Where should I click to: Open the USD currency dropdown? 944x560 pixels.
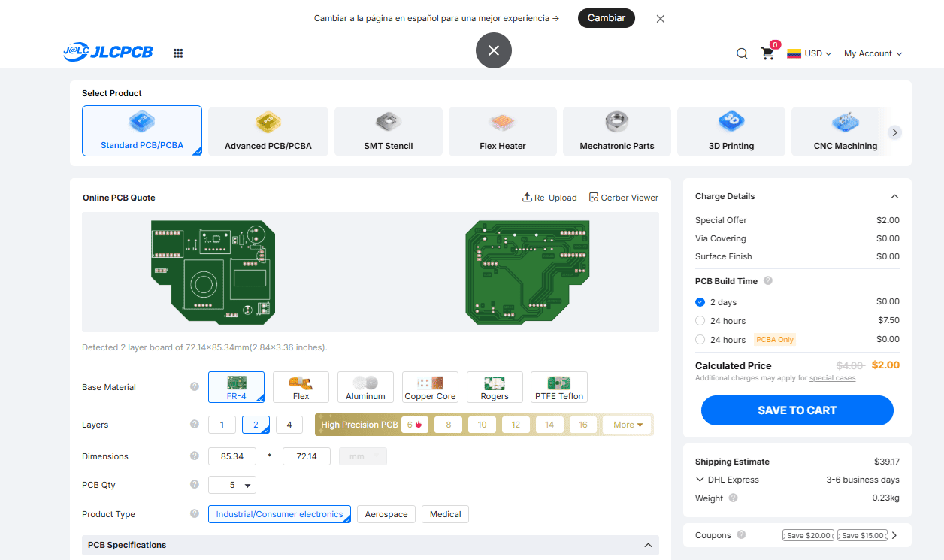point(809,53)
